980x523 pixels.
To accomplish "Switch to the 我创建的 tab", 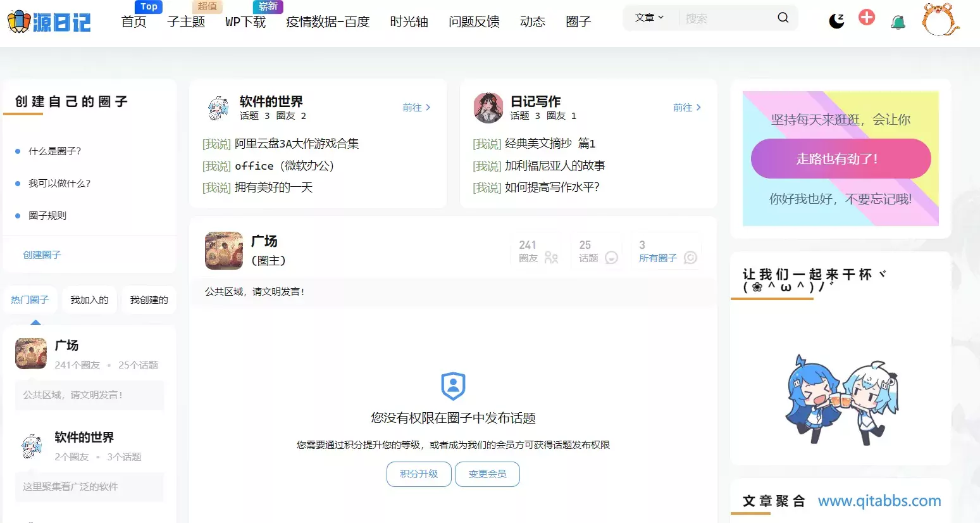I will click(x=149, y=299).
